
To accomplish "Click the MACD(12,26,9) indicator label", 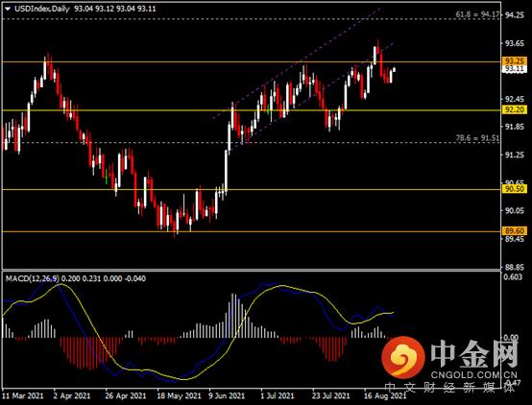I will coord(33,279).
